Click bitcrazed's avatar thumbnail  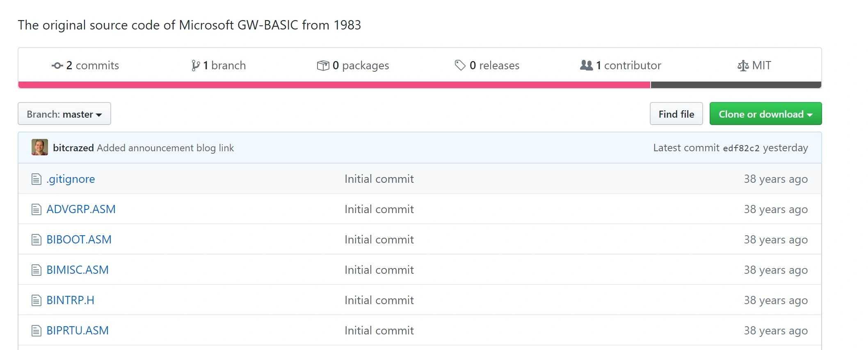point(40,148)
